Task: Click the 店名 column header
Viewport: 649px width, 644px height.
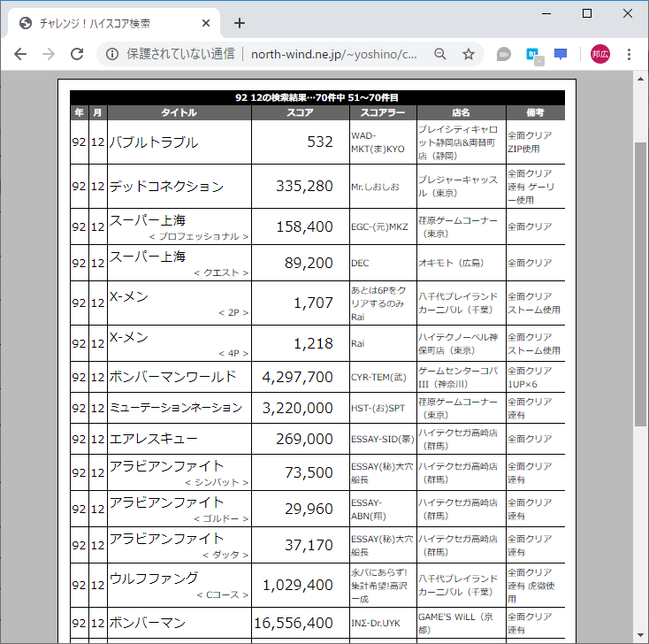Action: pyautogui.click(x=462, y=112)
